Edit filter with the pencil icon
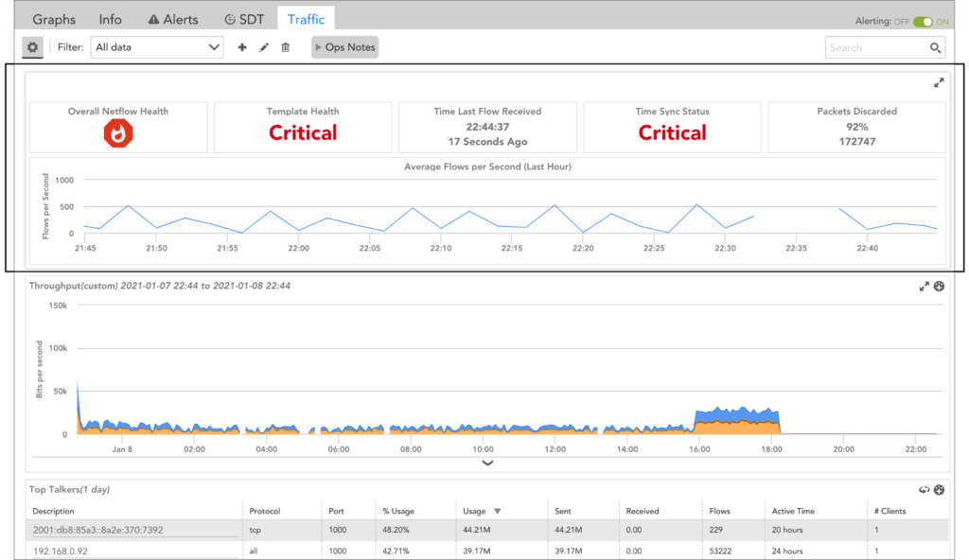Image resolution: width=969 pixels, height=560 pixels. [264, 47]
